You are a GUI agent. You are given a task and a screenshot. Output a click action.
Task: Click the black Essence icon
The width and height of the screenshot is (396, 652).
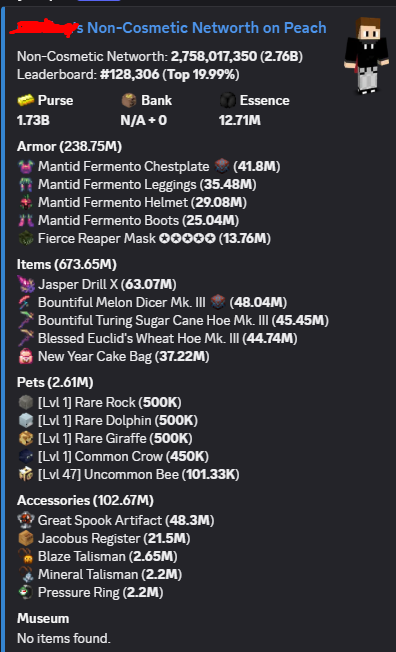tap(228, 101)
